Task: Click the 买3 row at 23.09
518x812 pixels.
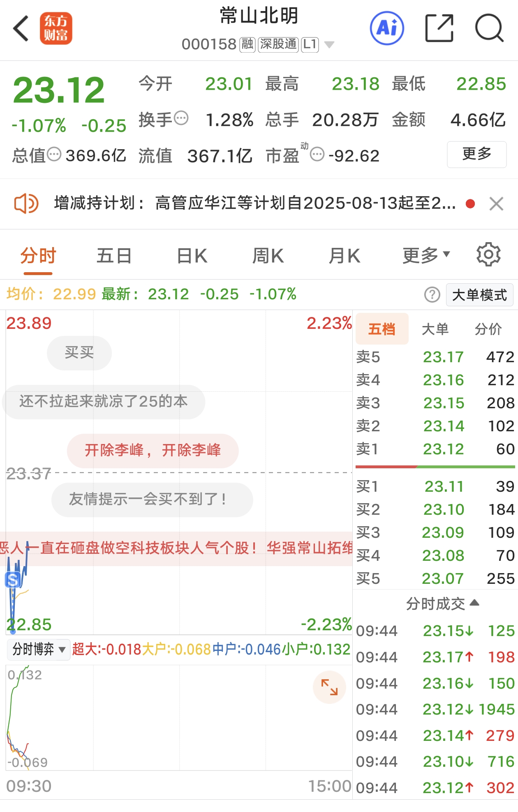Action: [x=435, y=532]
